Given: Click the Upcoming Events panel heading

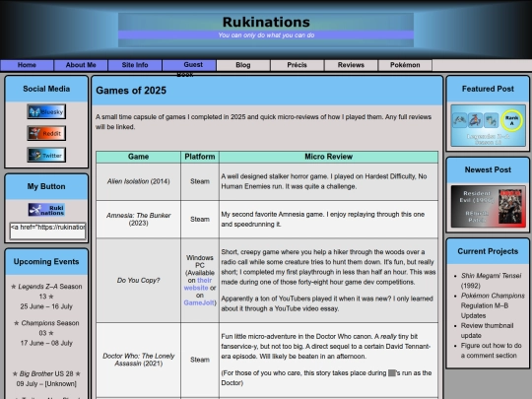Looking at the screenshot, I should [46, 262].
